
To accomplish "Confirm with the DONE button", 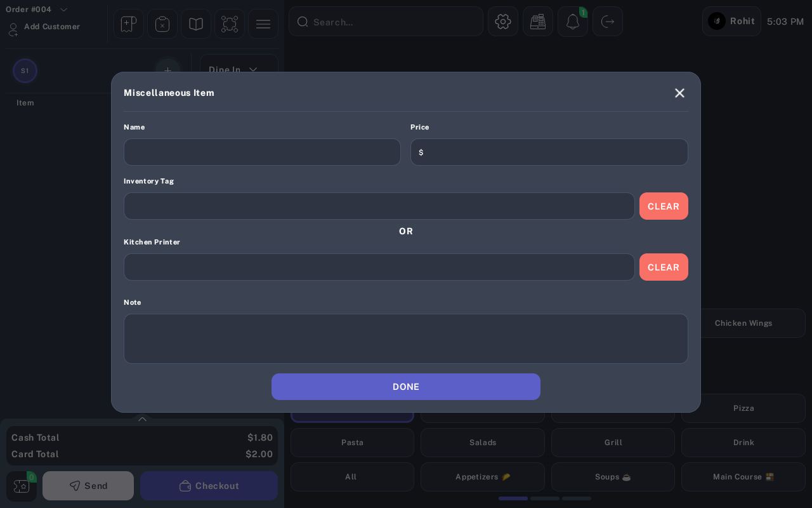I will [406, 387].
